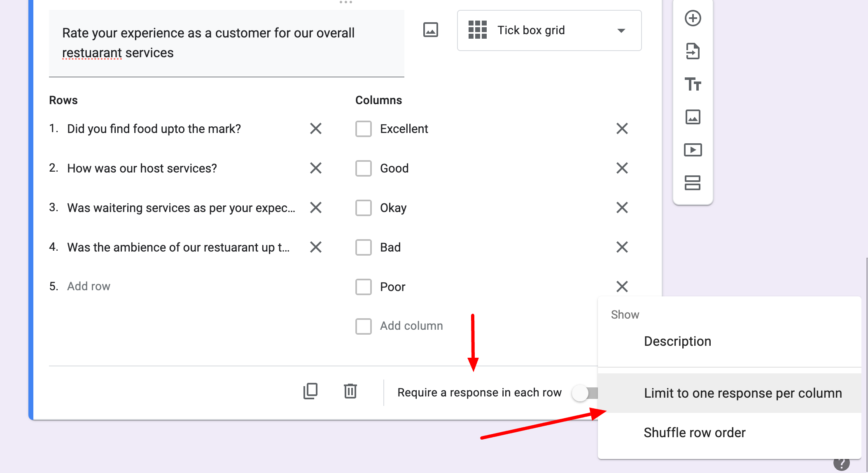Check the Excellent column checkbox
This screenshot has width=868, height=473.
[363, 129]
